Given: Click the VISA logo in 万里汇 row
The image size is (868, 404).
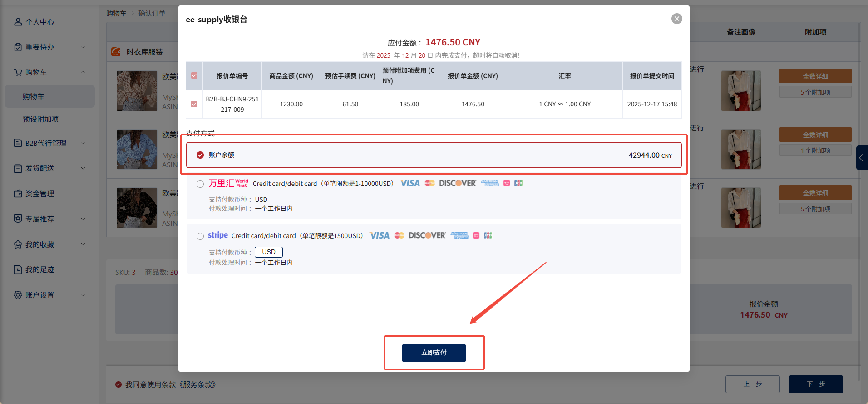Looking at the screenshot, I should (x=410, y=183).
